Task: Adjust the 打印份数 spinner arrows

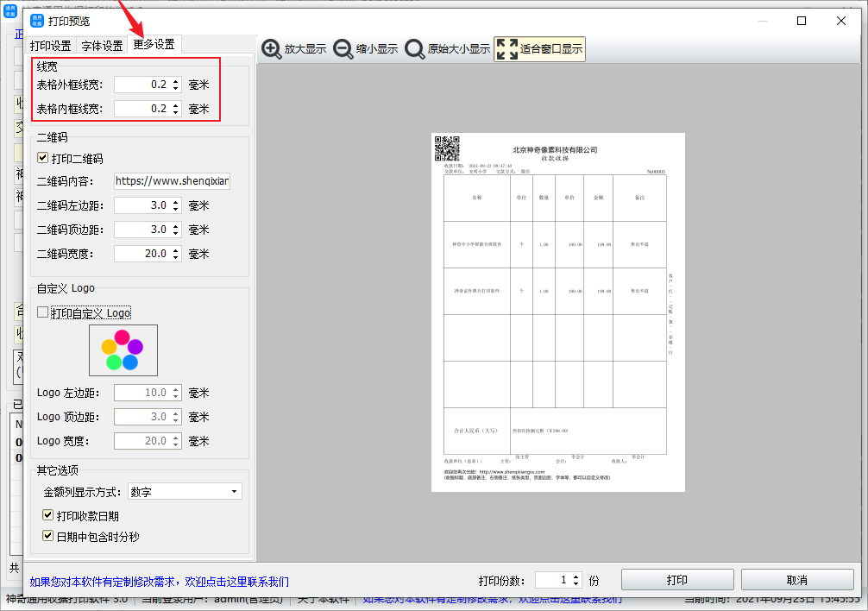Action: [x=576, y=580]
